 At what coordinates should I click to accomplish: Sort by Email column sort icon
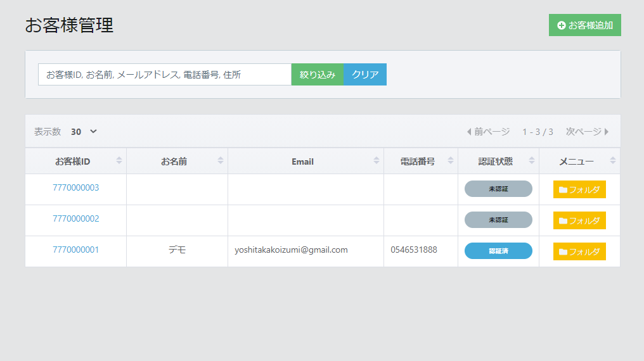click(377, 161)
